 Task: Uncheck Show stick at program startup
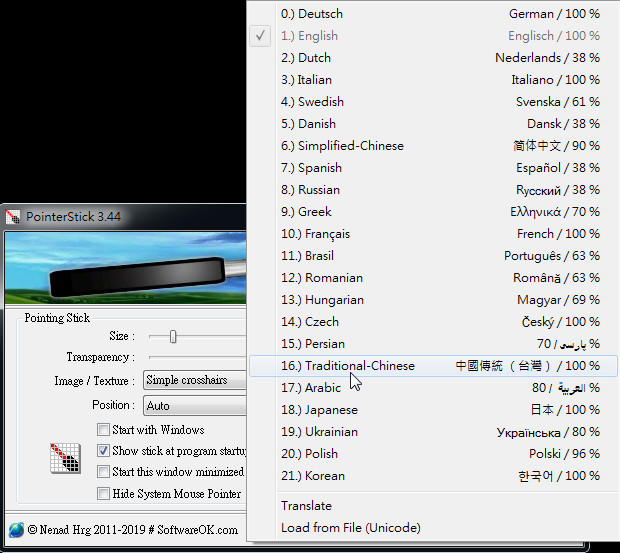pos(103,451)
